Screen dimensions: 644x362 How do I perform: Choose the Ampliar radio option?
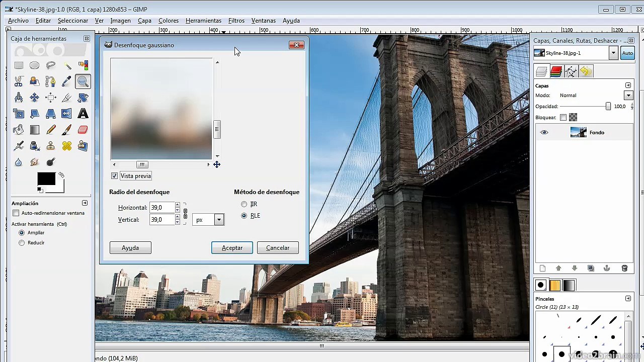click(22, 233)
